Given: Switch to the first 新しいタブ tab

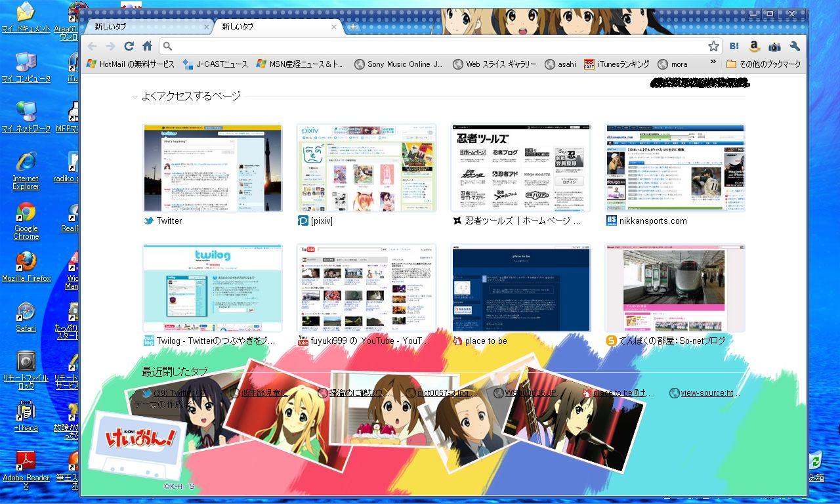Looking at the screenshot, I should [148, 27].
